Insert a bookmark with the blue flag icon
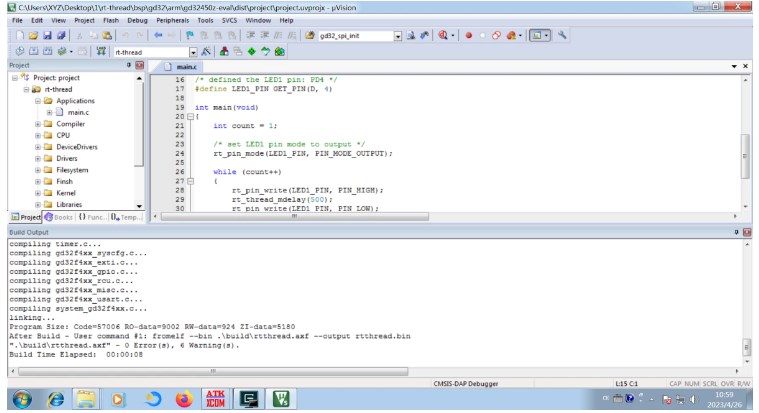Screen dimensions: 759x413 pyautogui.click(x=190, y=35)
